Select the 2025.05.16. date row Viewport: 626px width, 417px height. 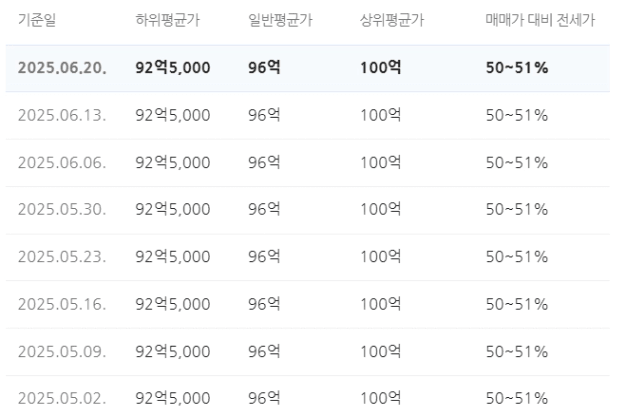[307, 304]
